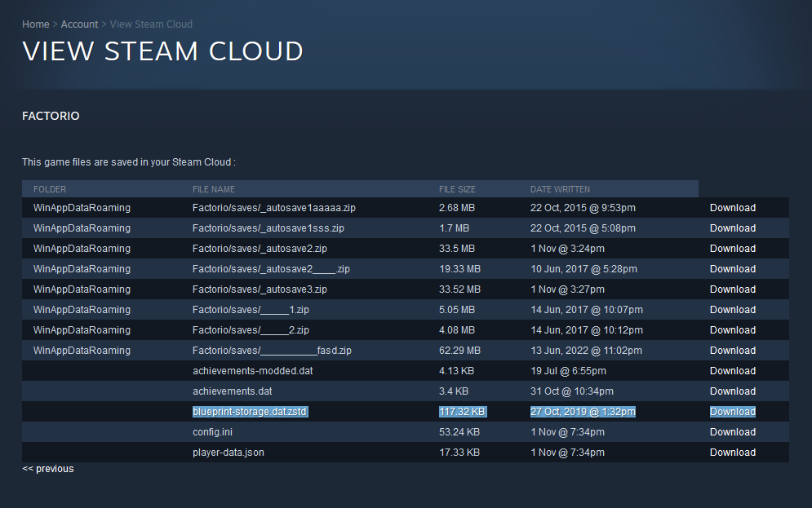
Task: Select the player-data.json file name
Action: coord(229,453)
